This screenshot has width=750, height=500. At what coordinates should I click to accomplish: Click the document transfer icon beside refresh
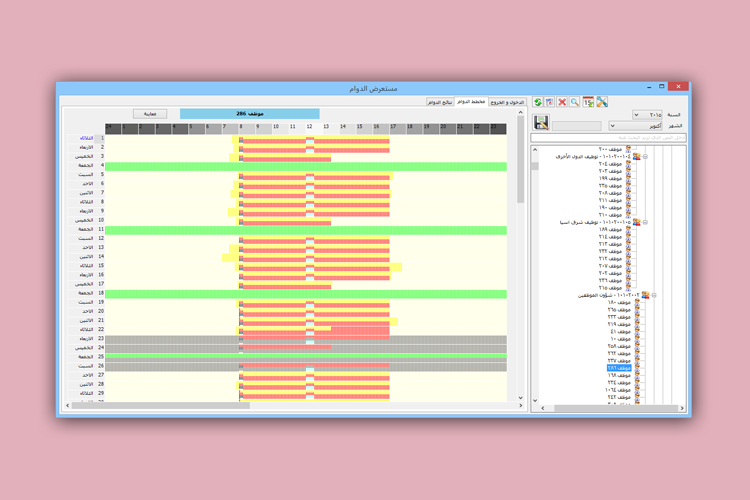point(550,102)
